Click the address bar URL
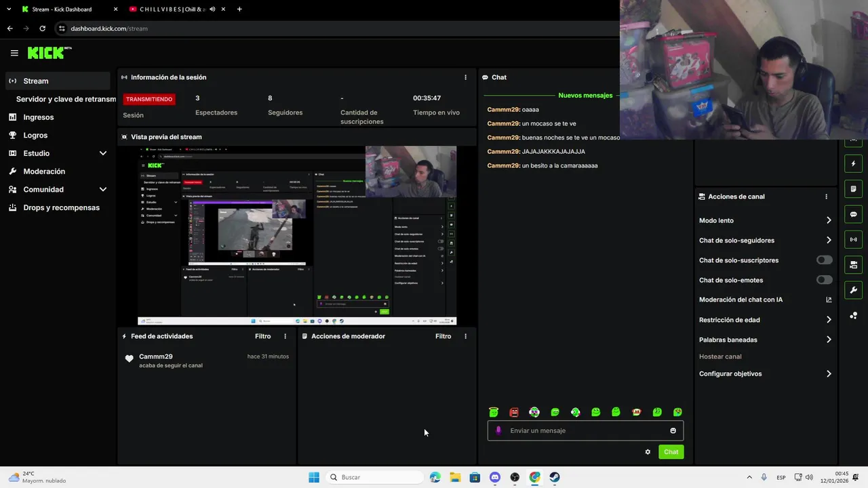 pos(109,28)
